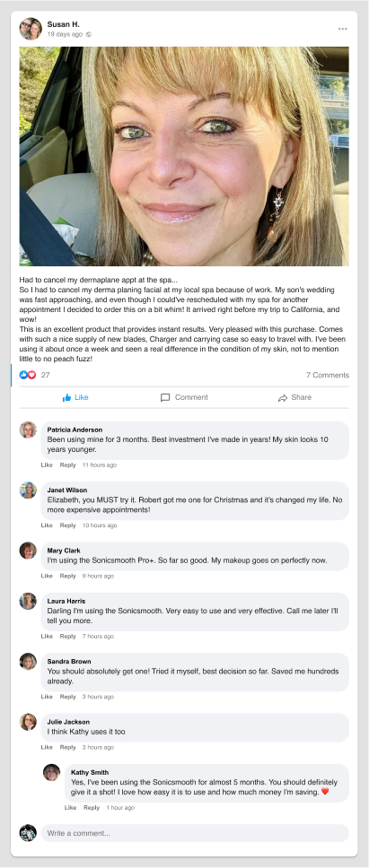Click the red heart reaction icon
The height and width of the screenshot is (868, 369).
tap(31, 375)
